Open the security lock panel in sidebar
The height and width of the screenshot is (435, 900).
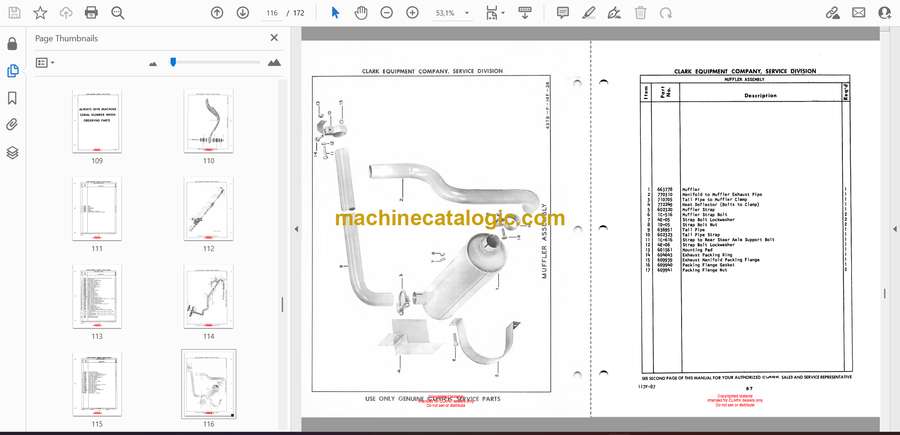click(x=12, y=44)
